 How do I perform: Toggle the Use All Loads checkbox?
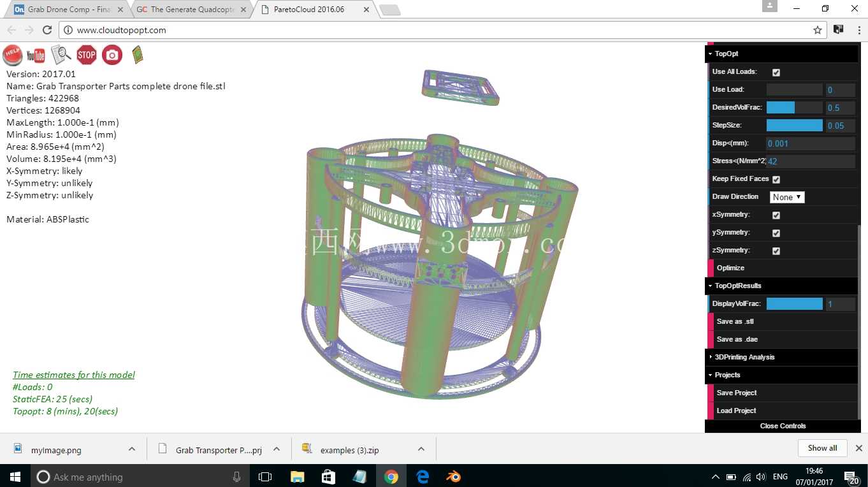(x=776, y=72)
